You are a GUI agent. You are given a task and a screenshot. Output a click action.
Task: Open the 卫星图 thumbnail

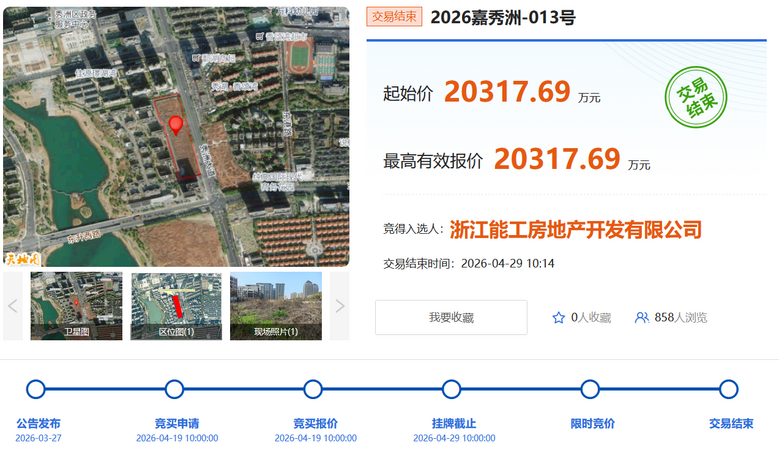pos(76,306)
